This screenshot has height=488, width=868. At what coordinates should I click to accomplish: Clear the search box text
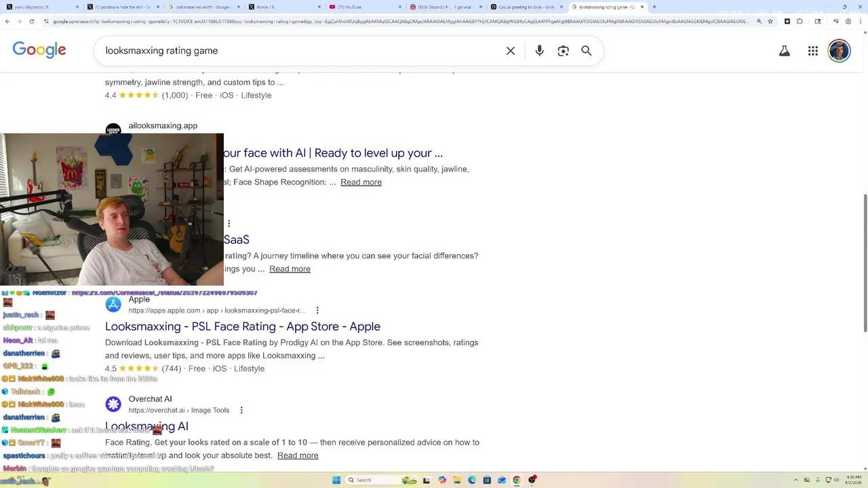tap(511, 51)
